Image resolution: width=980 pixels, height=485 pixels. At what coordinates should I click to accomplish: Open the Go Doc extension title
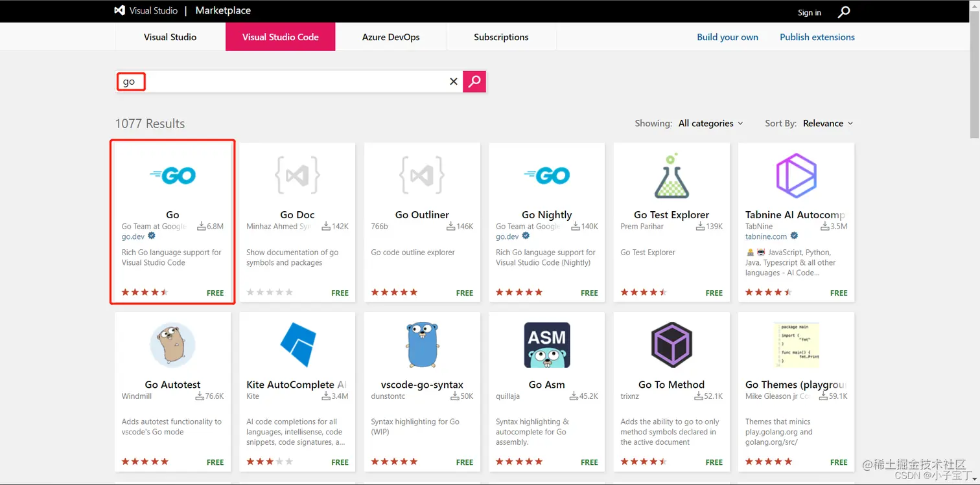(x=297, y=214)
